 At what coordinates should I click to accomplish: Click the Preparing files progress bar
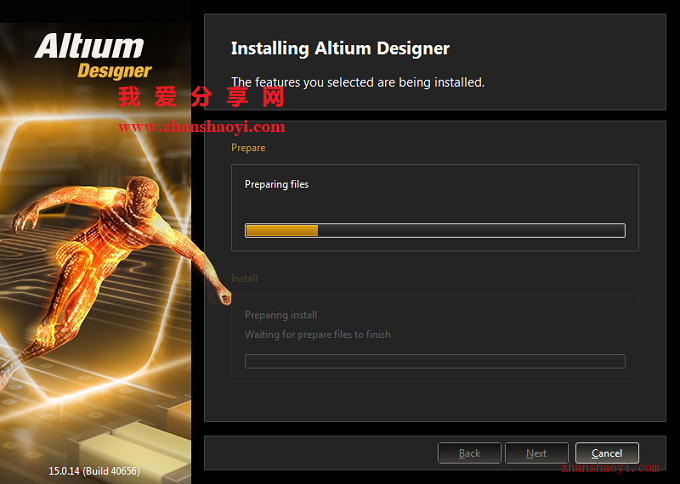pyautogui.click(x=435, y=230)
